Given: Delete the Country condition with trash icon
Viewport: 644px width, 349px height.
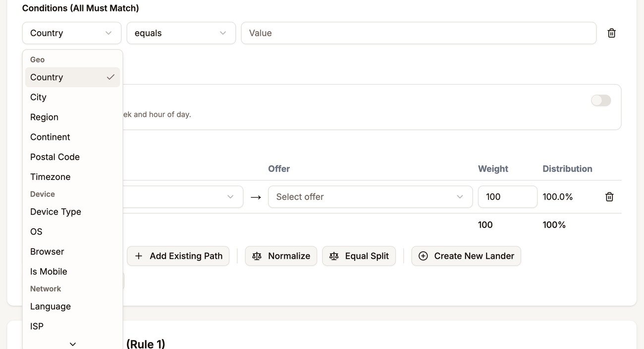Looking at the screenshot, I should pos(611,33).
